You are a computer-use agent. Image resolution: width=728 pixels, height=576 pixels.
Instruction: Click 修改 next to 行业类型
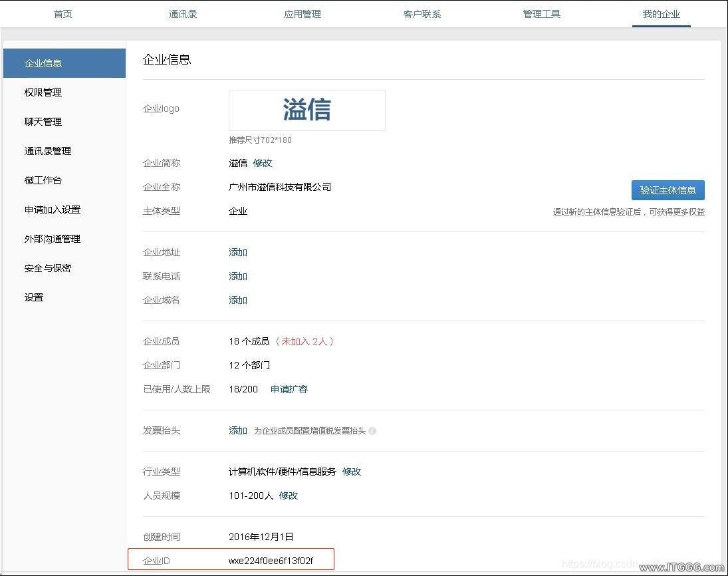[352, 472]
